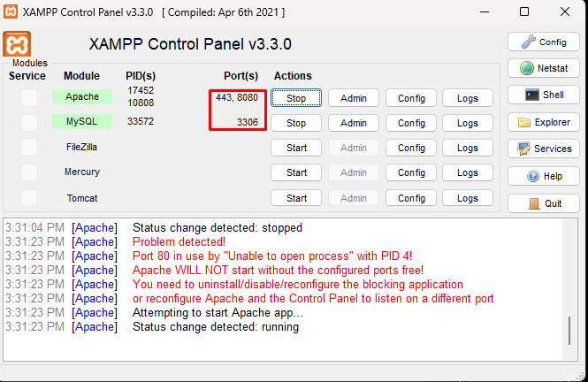Toggle the FileZilla service checkbox
This screenshot has width=588, height=382.
pyautogui.click(x=29, y=148)
